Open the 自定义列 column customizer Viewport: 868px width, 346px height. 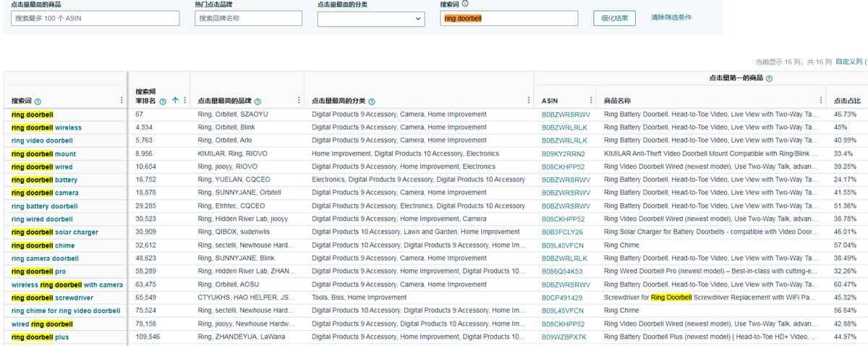coord(851,62)
